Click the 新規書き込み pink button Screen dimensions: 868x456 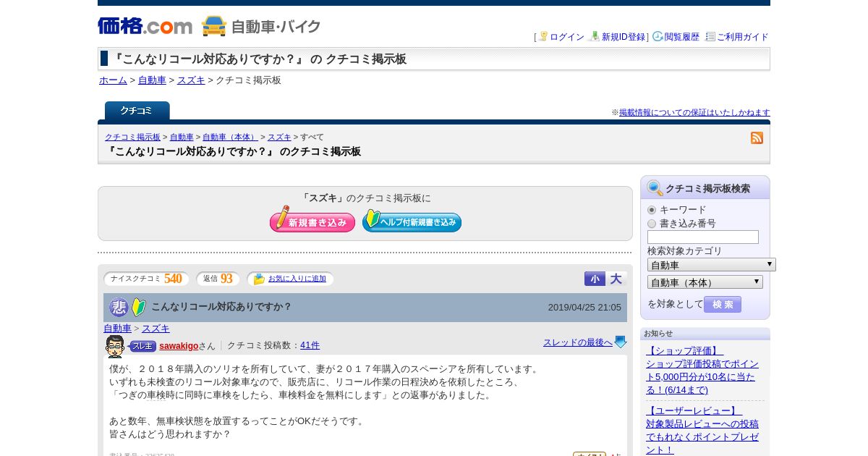pyautogui.click(x=312, y=220)
